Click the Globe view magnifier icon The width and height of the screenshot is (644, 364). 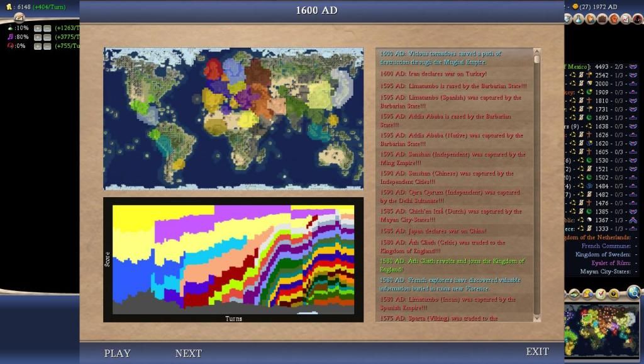(634, 292)
